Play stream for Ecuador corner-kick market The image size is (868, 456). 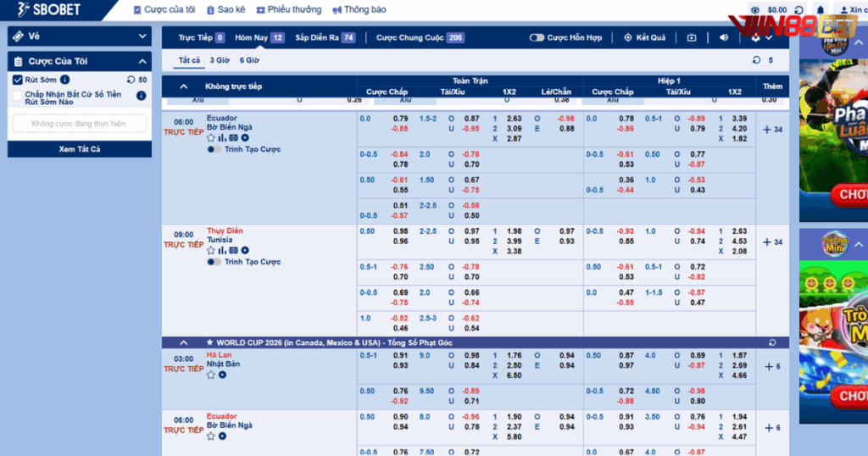click(222, 436)
